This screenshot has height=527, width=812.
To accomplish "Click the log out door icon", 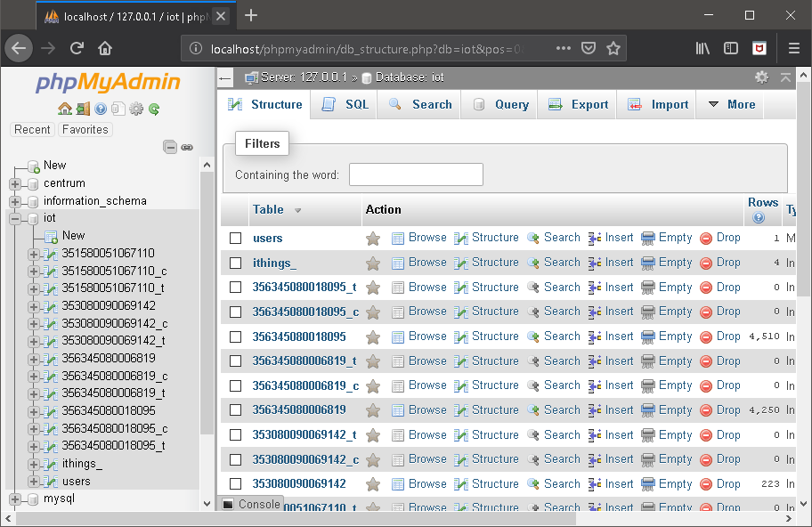I will pos(83,109).
